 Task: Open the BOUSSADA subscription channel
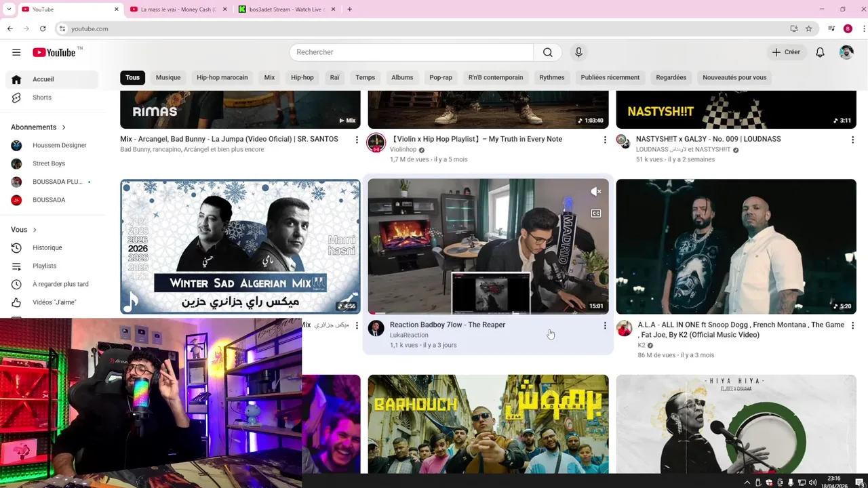point(52,201)
